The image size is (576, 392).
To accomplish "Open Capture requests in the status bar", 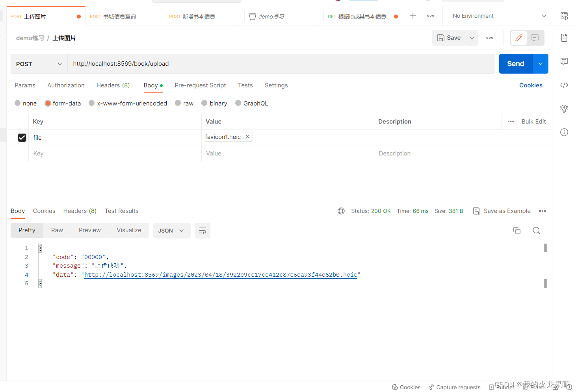I will point(454,387).
